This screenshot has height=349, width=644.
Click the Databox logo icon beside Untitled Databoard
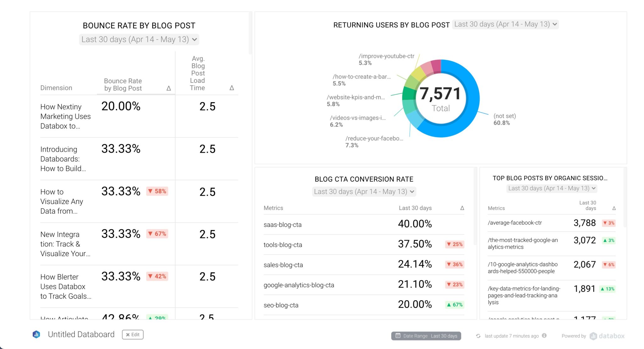click(36, 334)
